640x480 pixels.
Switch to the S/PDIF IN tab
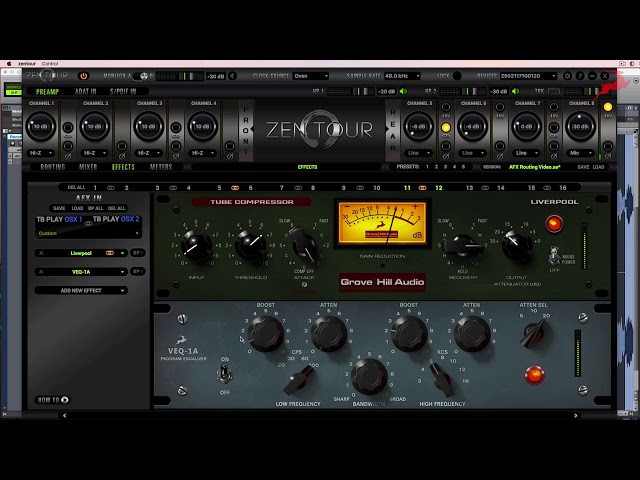pyautogui.click(x=123, y=92)
